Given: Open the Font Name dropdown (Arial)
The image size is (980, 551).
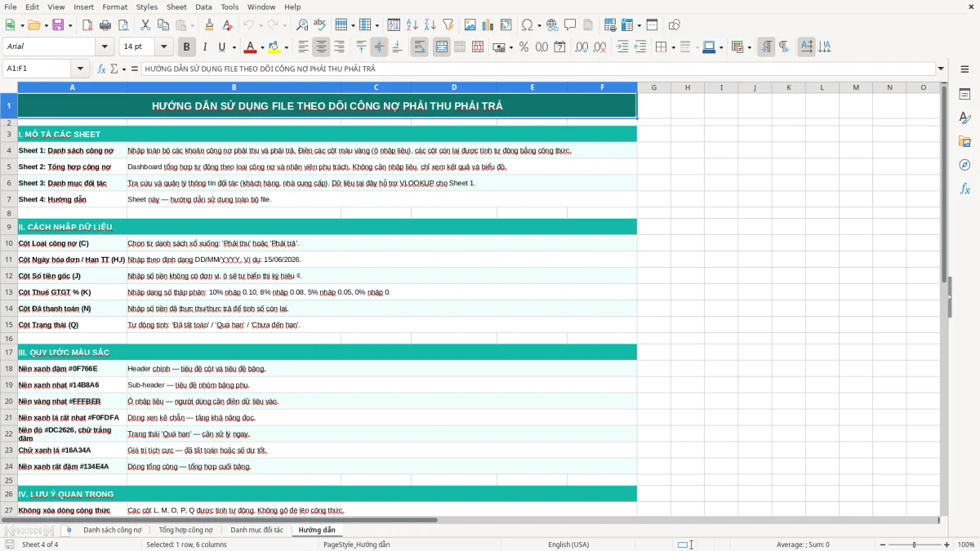Looking at the screenshot, I should [x=104, y=47].
